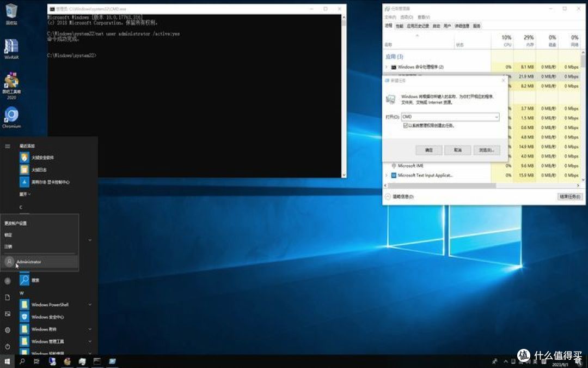Click the Windows Start button on taskbar
Viewport: 588px width, 368px height.
click(x=7, y=361)
